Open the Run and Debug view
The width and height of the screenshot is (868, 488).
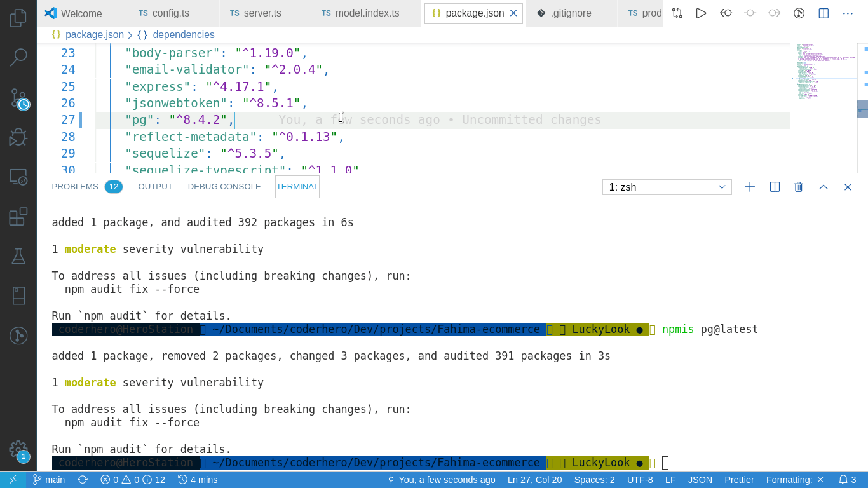17,137
